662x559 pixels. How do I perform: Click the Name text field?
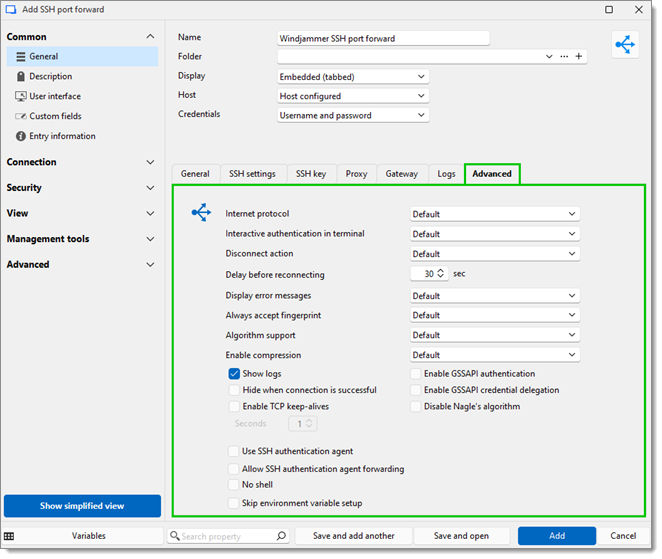pyautogui.click(x=383, y=38)
